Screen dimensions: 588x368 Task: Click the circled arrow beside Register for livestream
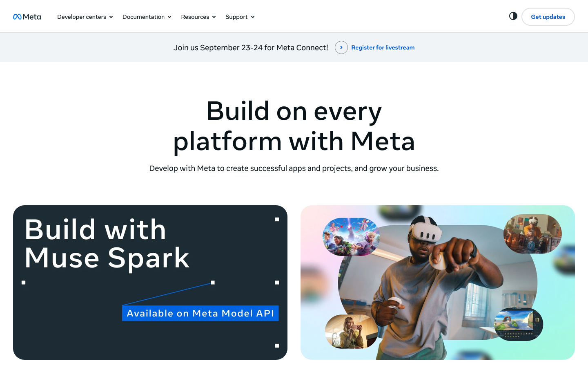341,47
